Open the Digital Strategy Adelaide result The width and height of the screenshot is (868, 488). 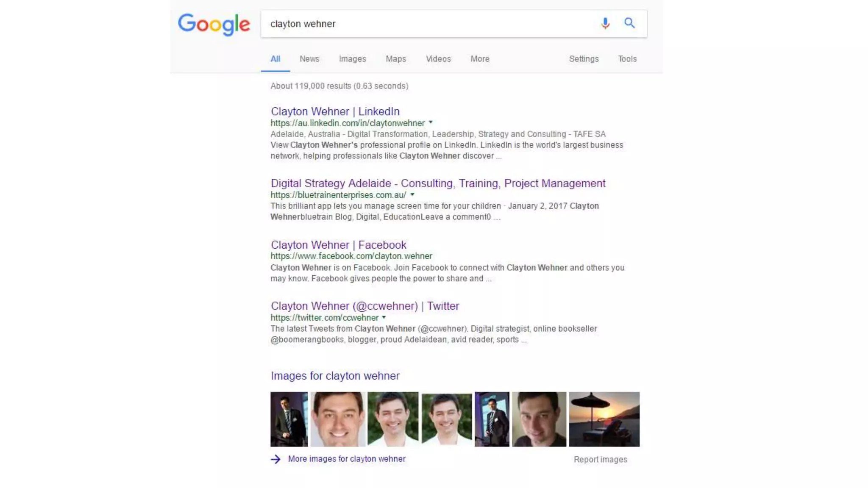pyautogui.click(x=438, y=183)
